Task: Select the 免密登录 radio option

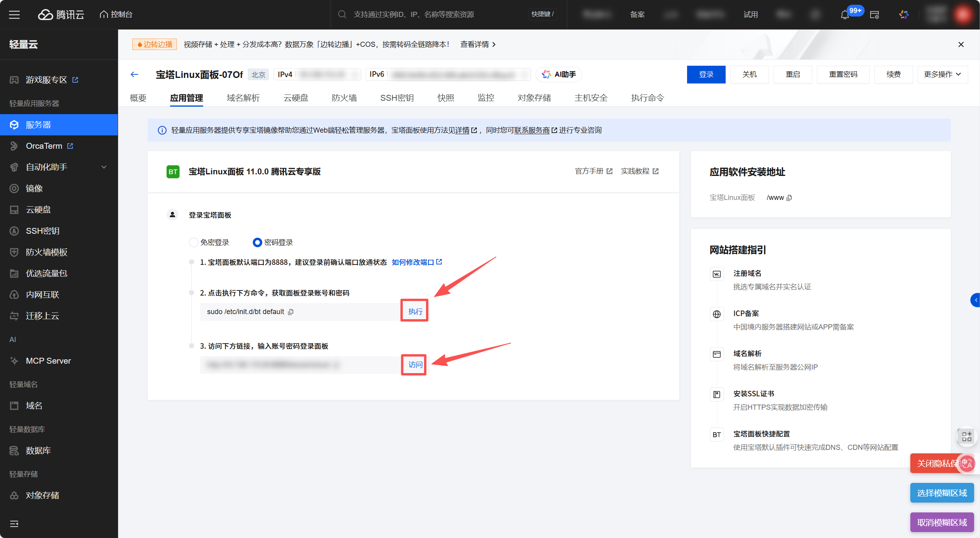Action: (194, 242)
